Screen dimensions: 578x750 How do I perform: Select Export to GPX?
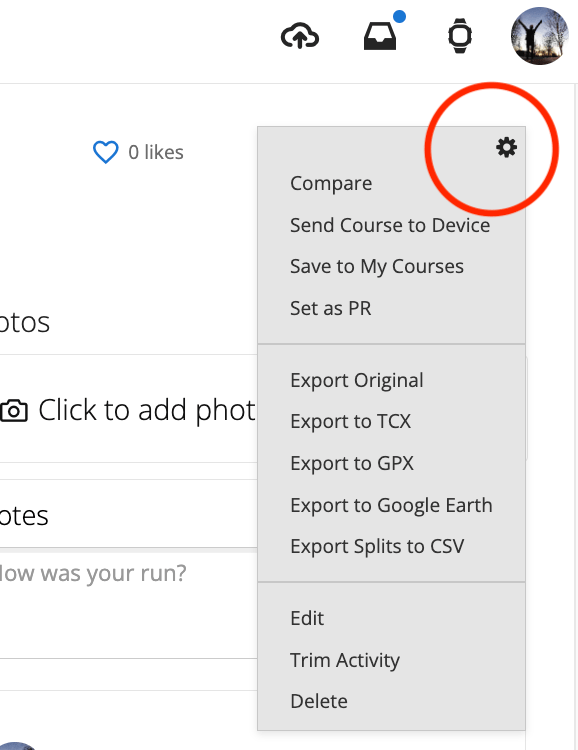(352, 463)
